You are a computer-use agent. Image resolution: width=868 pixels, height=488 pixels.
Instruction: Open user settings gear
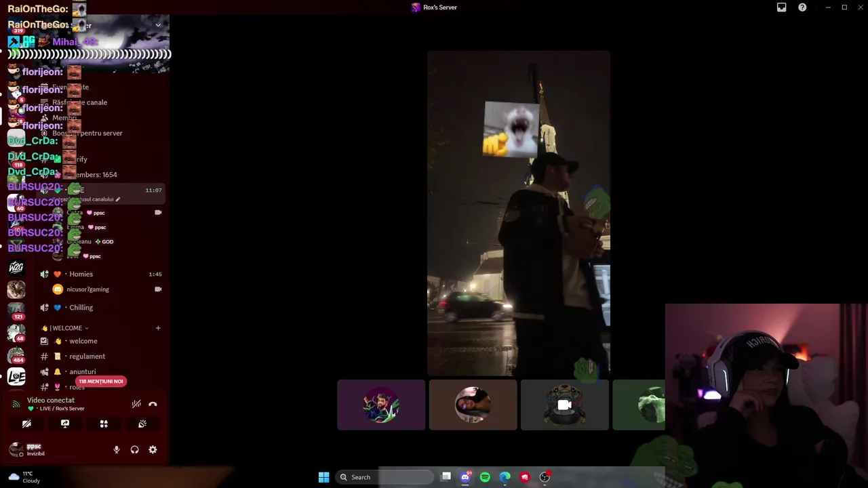[153, 449]
